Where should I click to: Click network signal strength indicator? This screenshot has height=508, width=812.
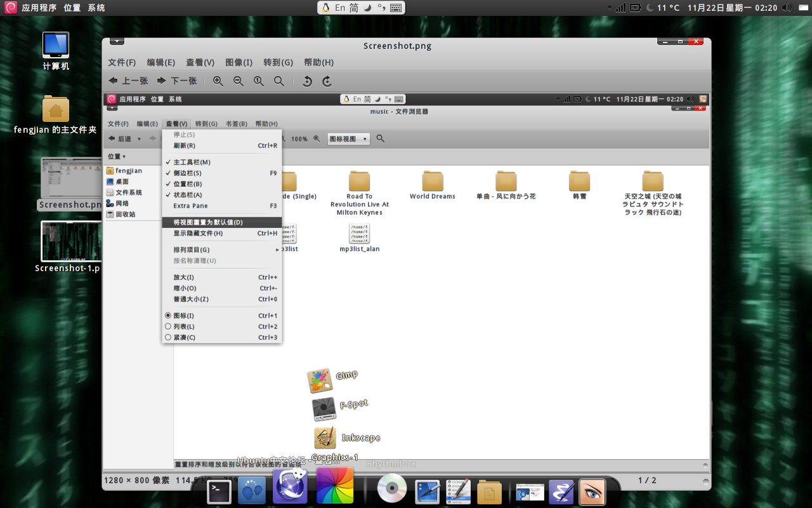point(620,8)
